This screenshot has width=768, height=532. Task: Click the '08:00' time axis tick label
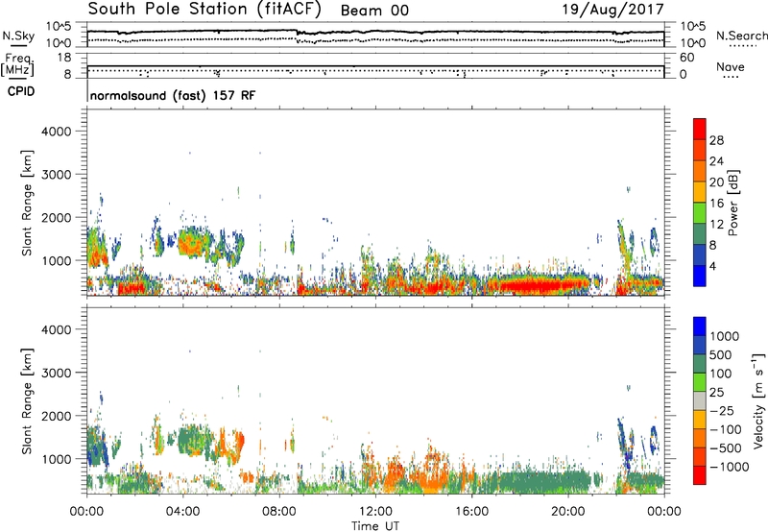click(x=279, y=512)
